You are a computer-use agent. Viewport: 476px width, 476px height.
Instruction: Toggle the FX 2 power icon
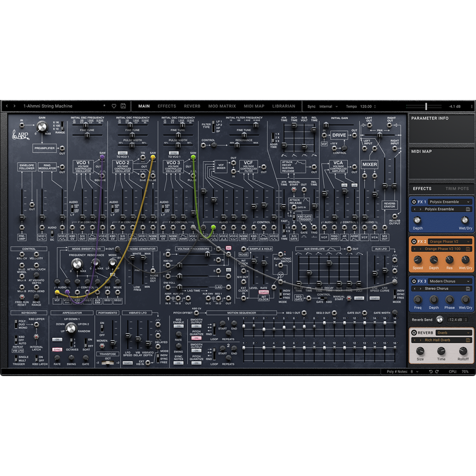pos(414,241)
